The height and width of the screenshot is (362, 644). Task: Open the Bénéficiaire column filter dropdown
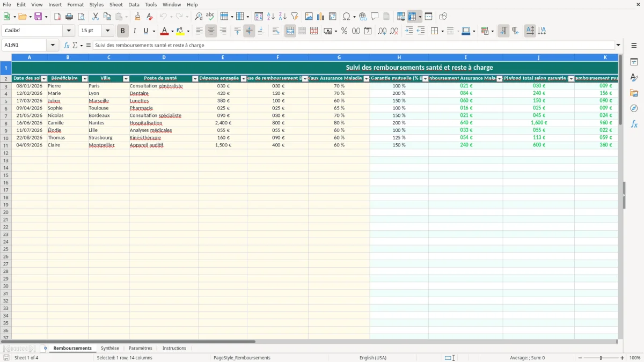coord(85,79)
